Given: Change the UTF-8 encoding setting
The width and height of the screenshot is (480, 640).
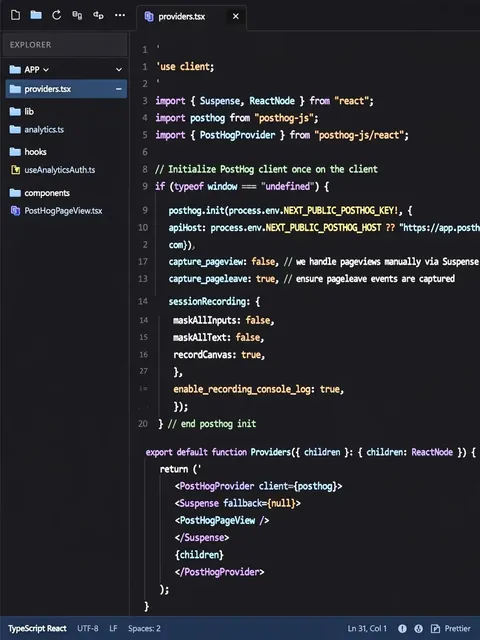Looking at the screenshot, I should [x=88, y=629].
